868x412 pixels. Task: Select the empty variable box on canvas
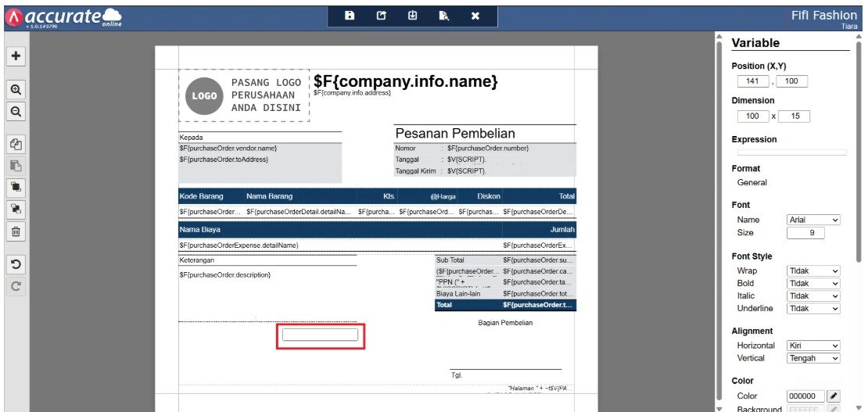click(x=320, y=335)
